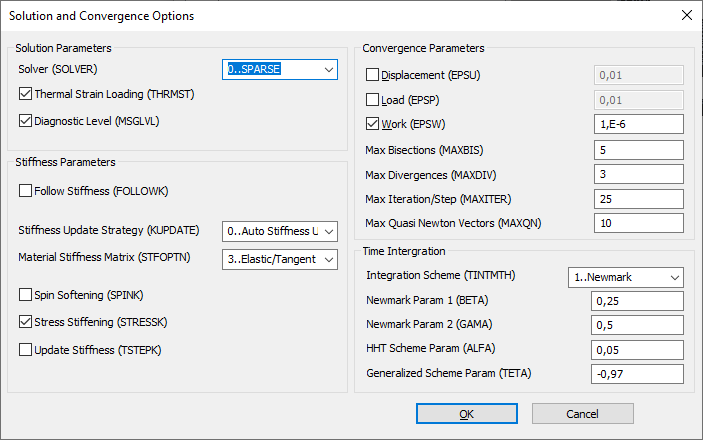Viewport: 703px width, 440px height.
Task: Enable Follow Stiffness (FOLLOWK)
Action: click(x=26, y=191)
